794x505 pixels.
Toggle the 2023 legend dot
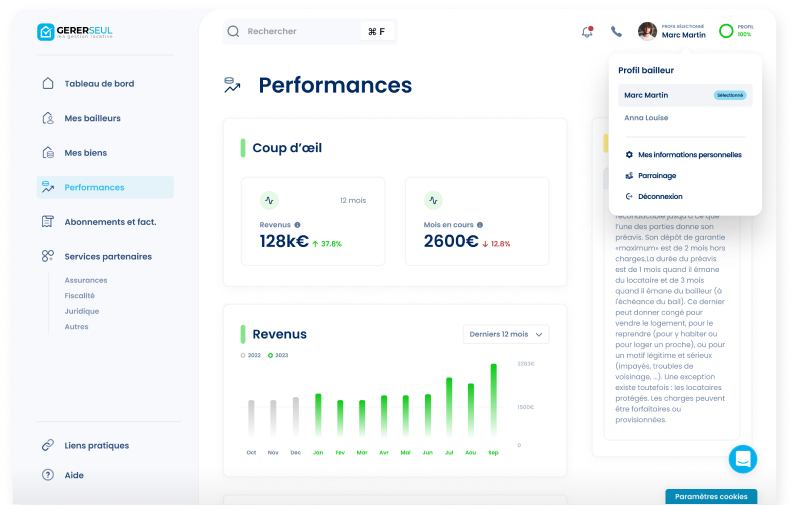[270, 355]
